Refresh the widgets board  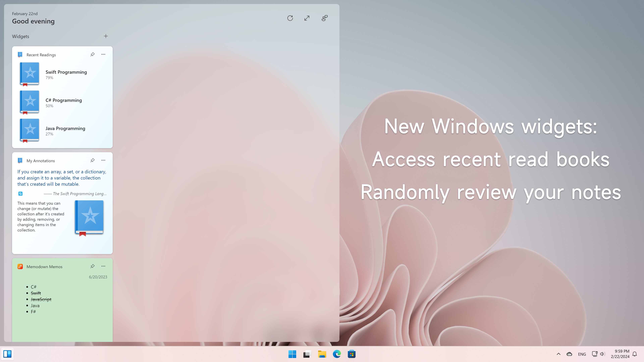pyautogui.click(x=290, y=18)
